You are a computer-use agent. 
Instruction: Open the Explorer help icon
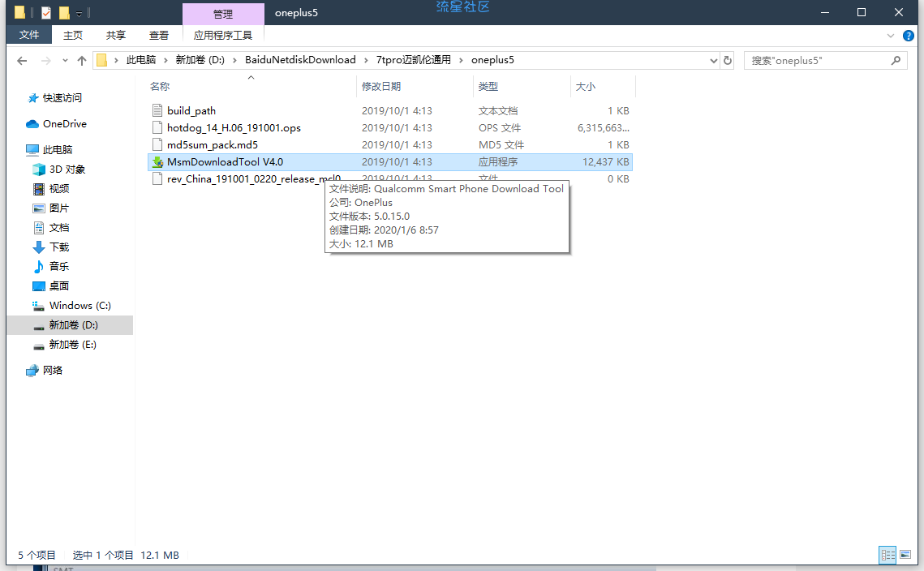[908, 36]
